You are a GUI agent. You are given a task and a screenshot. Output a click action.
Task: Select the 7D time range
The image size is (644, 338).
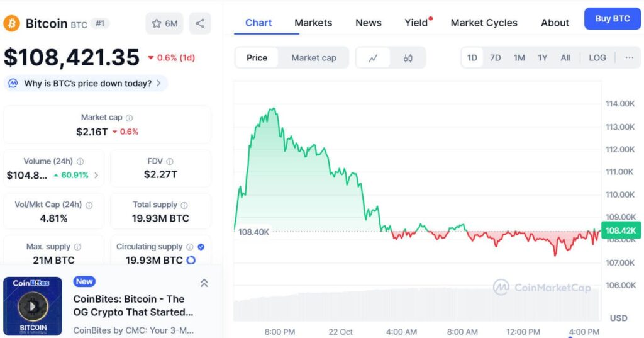click(495, 58)
